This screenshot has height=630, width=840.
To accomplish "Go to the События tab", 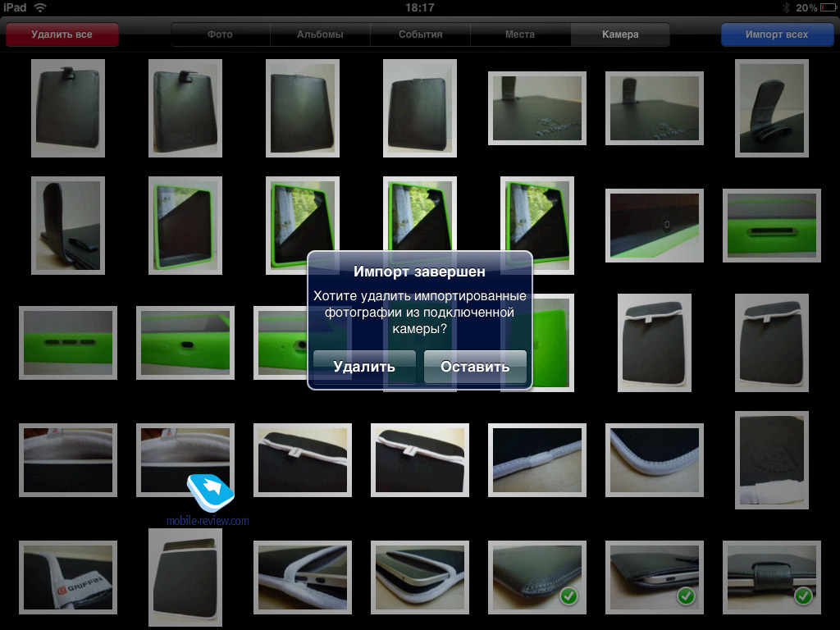I will click(x=421, y=34).
